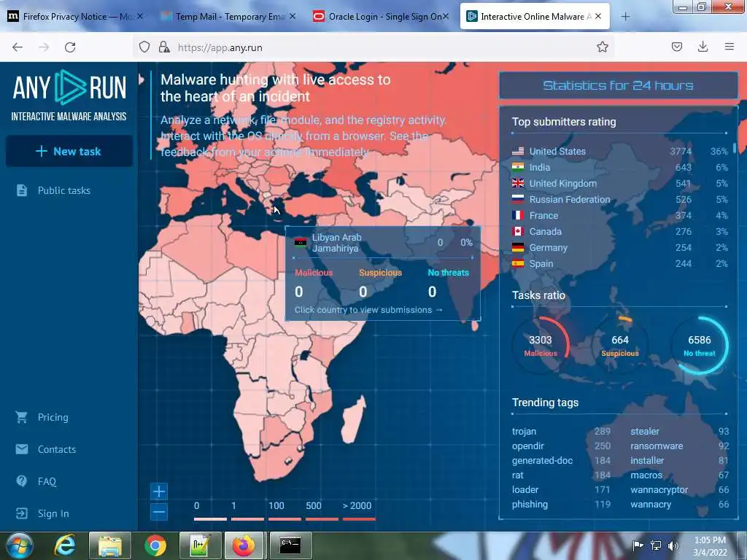Close the Oracle Login tab
747x560 pixels.
(446, 16)
